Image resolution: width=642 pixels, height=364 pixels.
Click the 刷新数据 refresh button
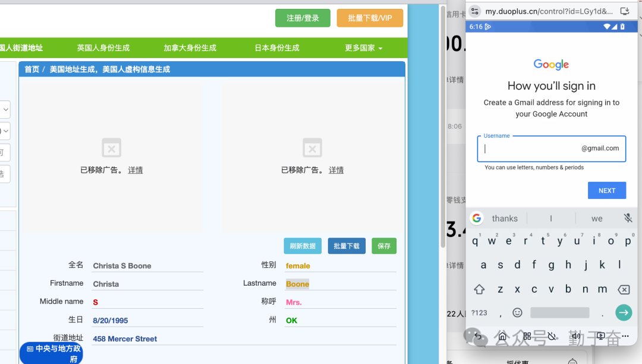pos(303,246)
